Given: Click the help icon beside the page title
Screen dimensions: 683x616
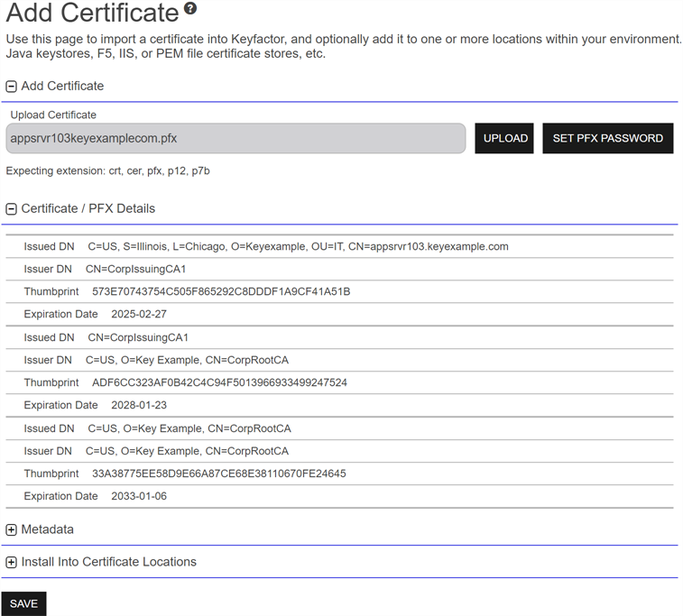Looking at the screenshot, I should point(189,10).
